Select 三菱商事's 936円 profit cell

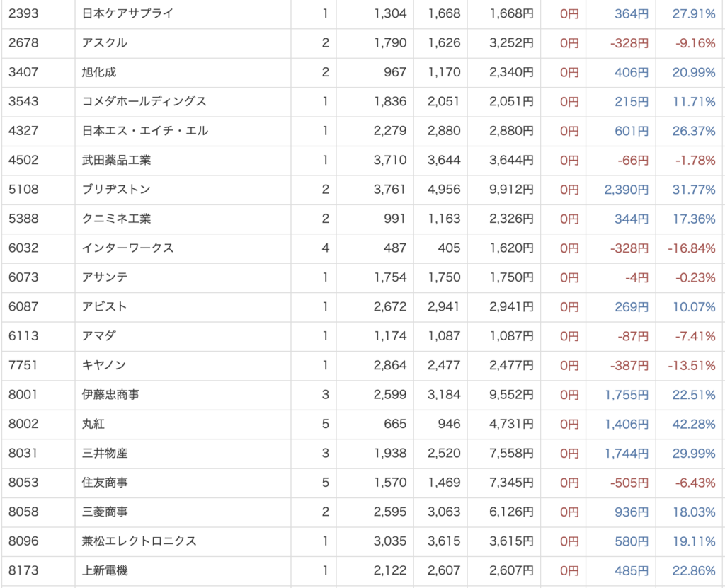point(633,512)
